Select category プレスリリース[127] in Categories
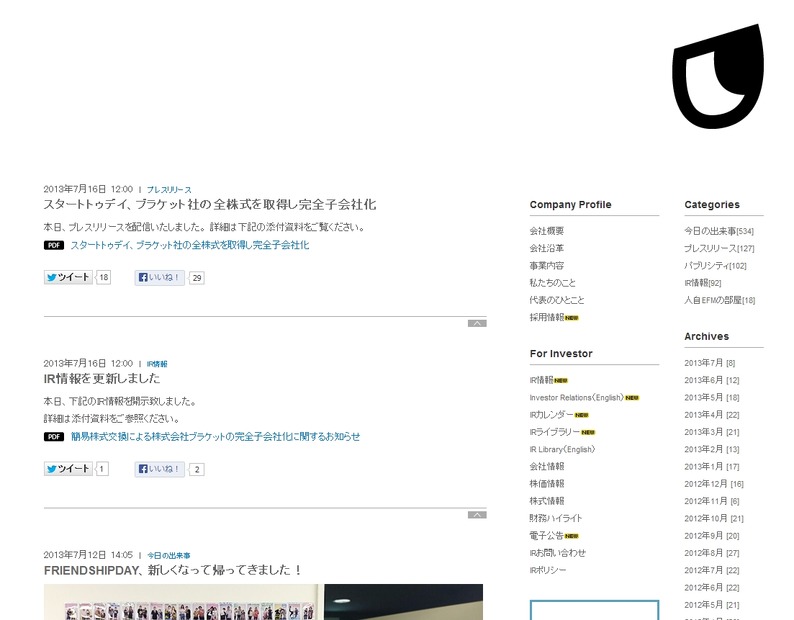The width and height of the screenshot is (794, 620). [719, 248]
